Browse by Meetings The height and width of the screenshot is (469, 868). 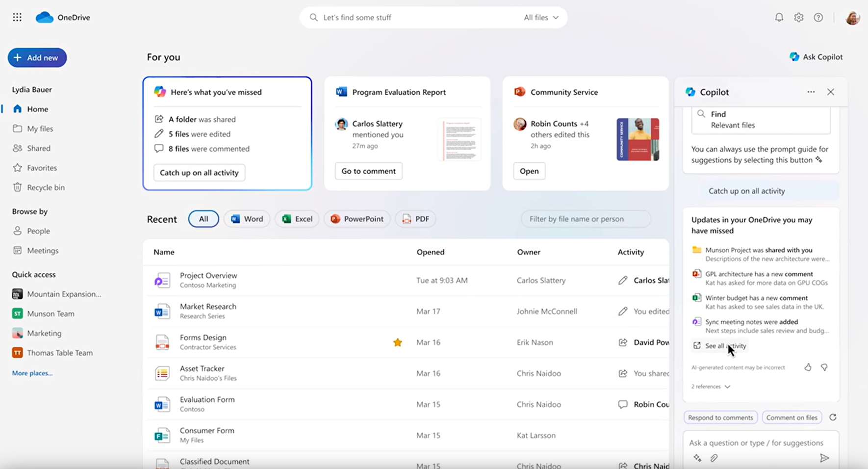36,250
